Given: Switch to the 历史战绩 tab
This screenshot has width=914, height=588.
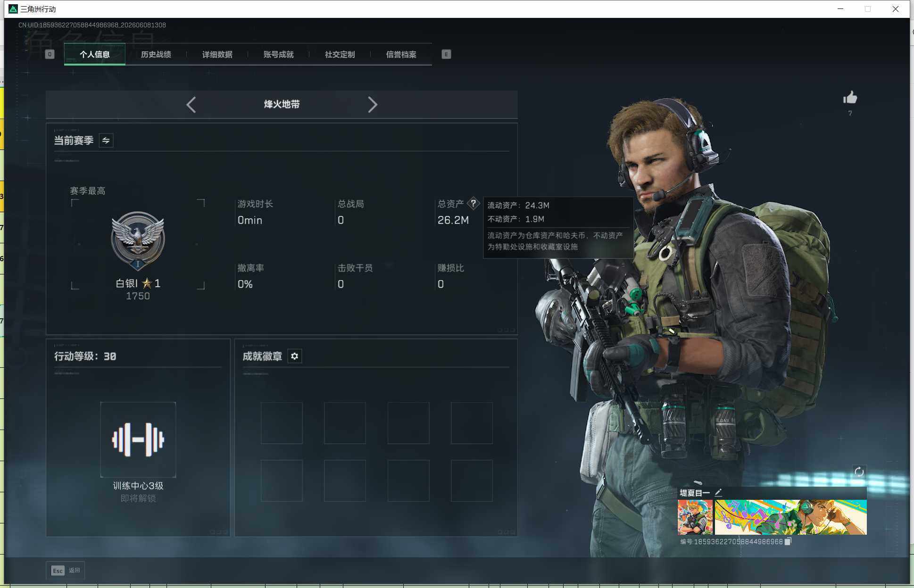Looking at the screenshot, I should (x=156, y=54).
